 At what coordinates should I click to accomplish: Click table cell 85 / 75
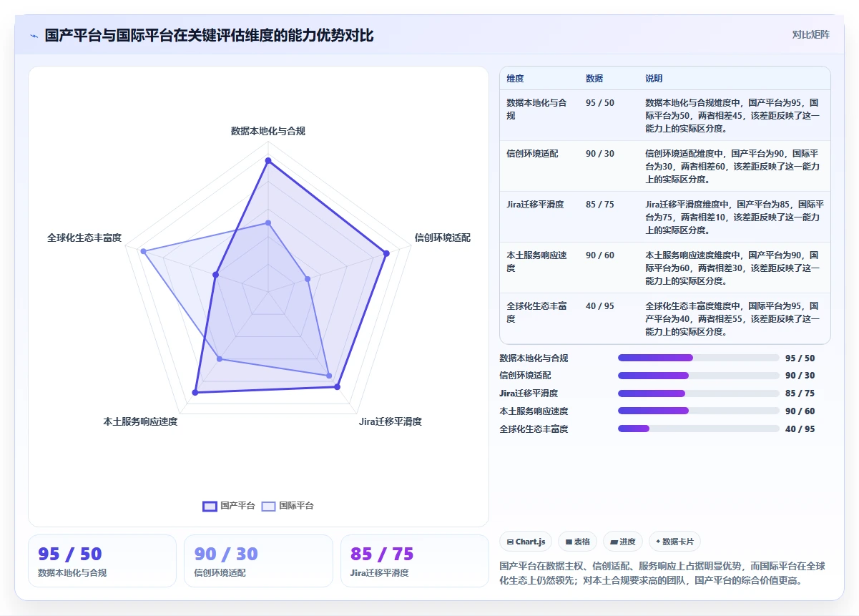[599, 205]
